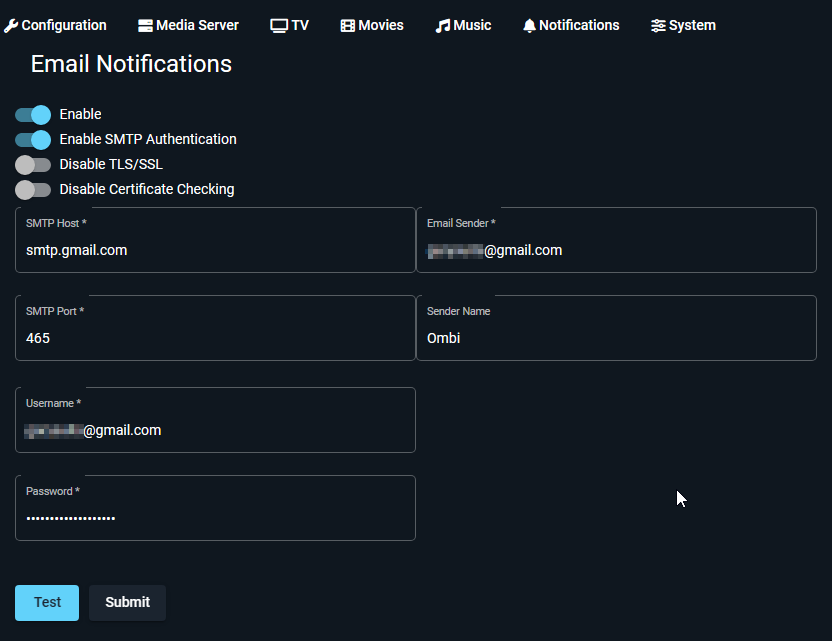Click the Notifications bell icon

(529, 25)
